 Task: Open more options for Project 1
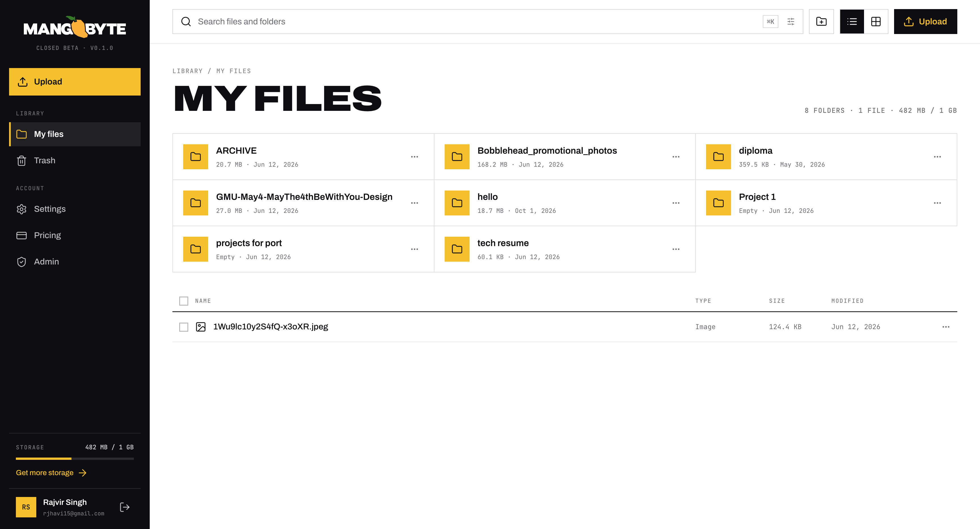[x=937, y=203]
